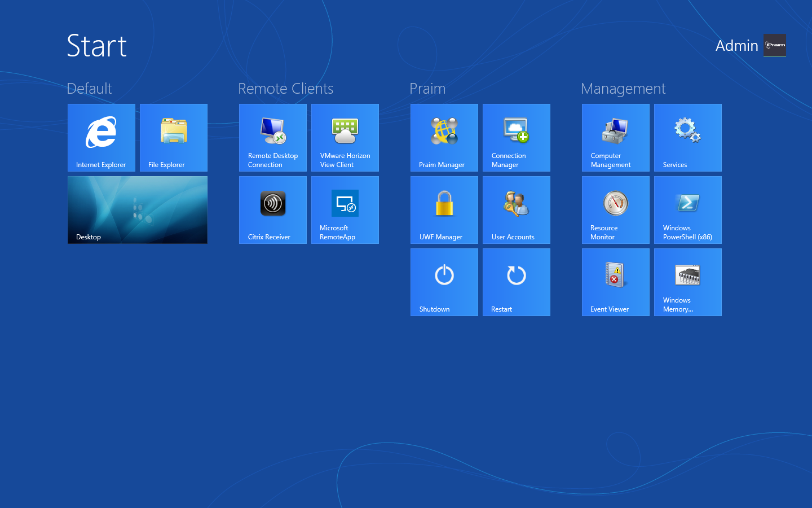Open Windows PowerShell (x86) tile
Image resolution: width=812 pixels, height=508 pixels.
688,210
